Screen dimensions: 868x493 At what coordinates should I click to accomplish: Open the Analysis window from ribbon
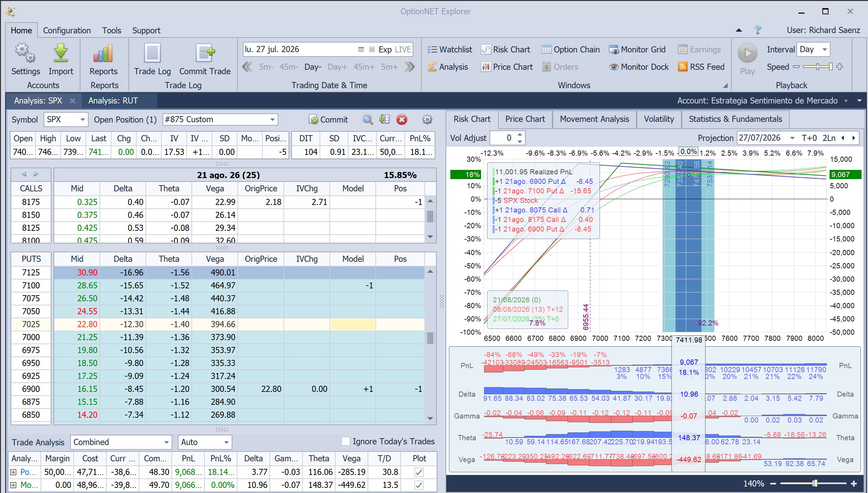[448, 67]
